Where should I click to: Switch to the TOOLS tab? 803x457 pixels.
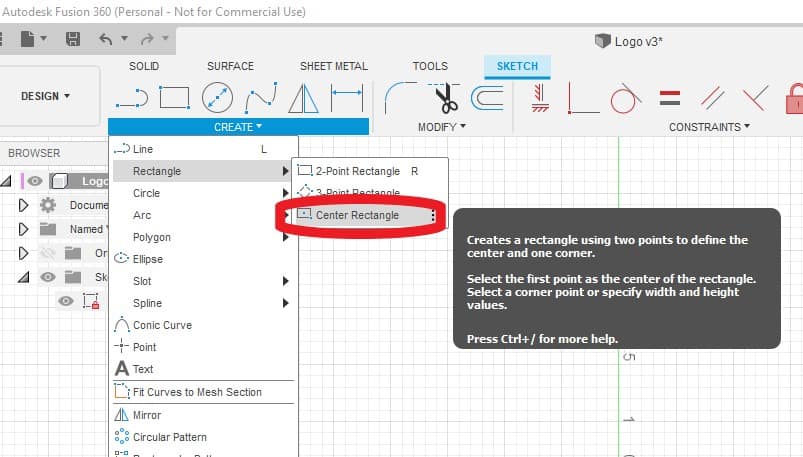click(x=430, y=66)
